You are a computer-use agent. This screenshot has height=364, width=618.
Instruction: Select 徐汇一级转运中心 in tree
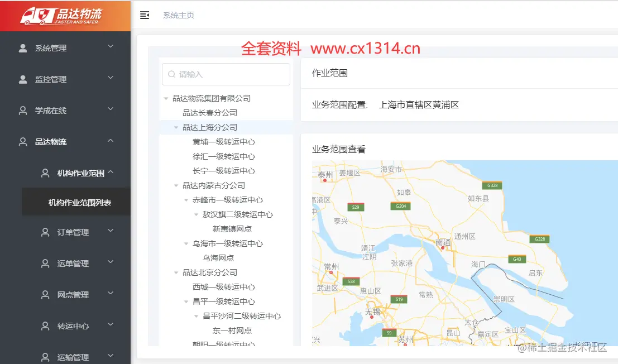coord(223,156)
